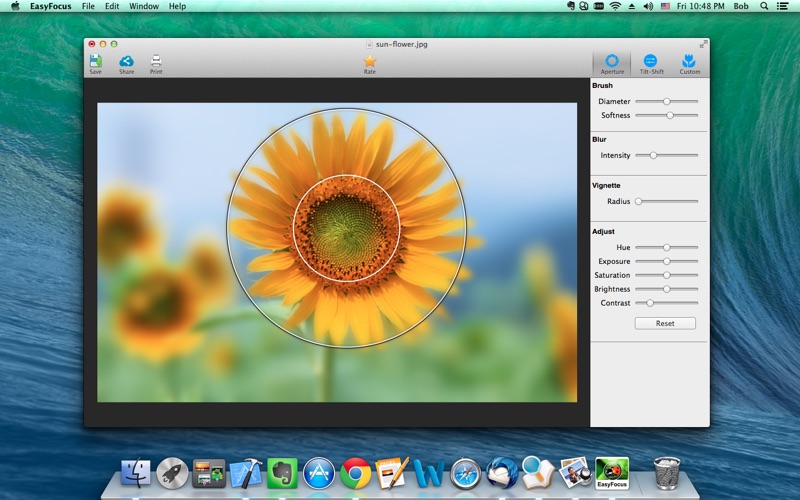The height and width of the screenshot is (500, 800).
Task: Open the magnifier-and-book icon in dock
Action: click(x=538, y=472)
